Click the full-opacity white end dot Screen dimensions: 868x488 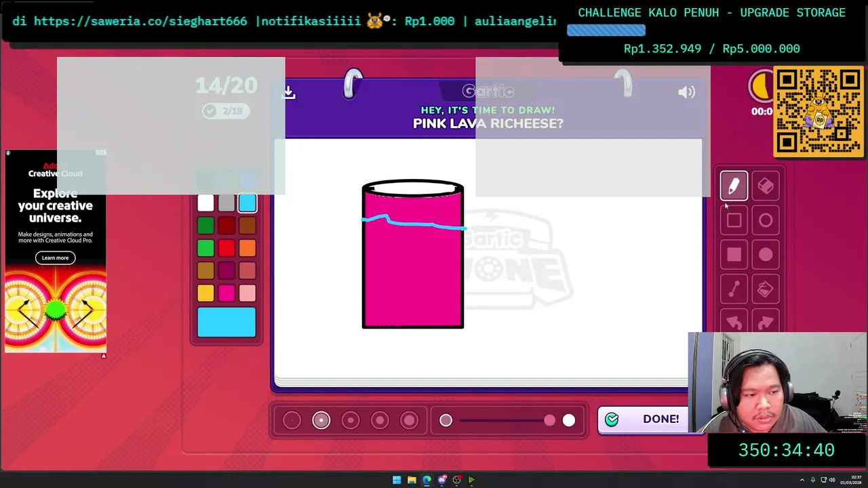569,420
